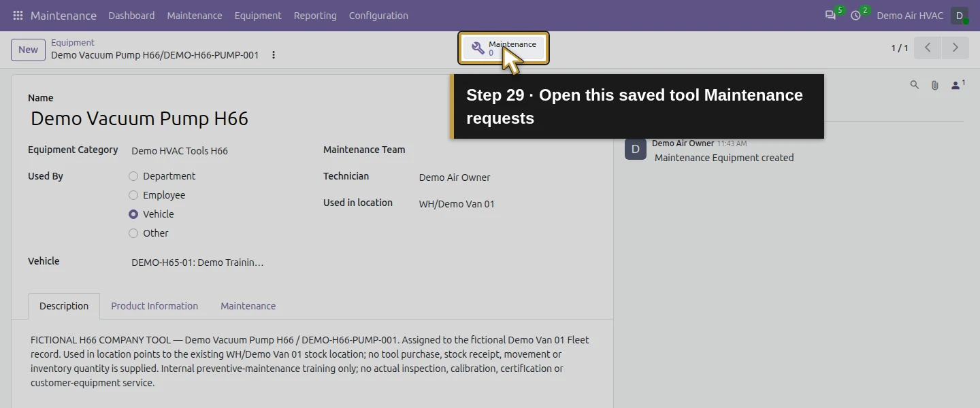Image resolution: width=980 pixels, height=408 pixels.
Task: Switch to the Description tab
Action: [x=64, y=306]
